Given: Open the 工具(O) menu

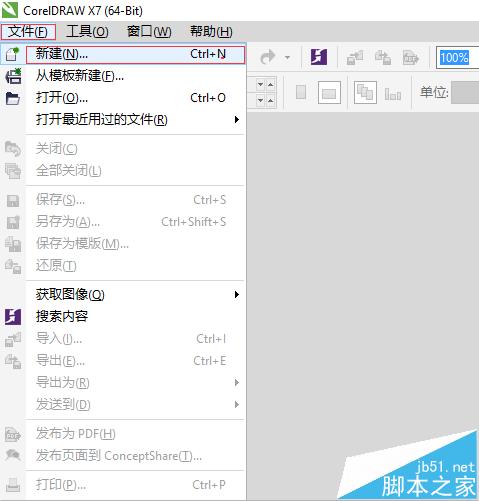Looking at the screenshot, I should (87, 32).
